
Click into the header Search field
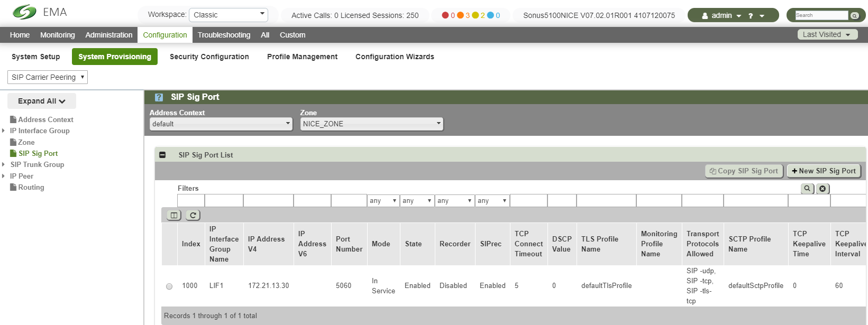click(821, 15)
